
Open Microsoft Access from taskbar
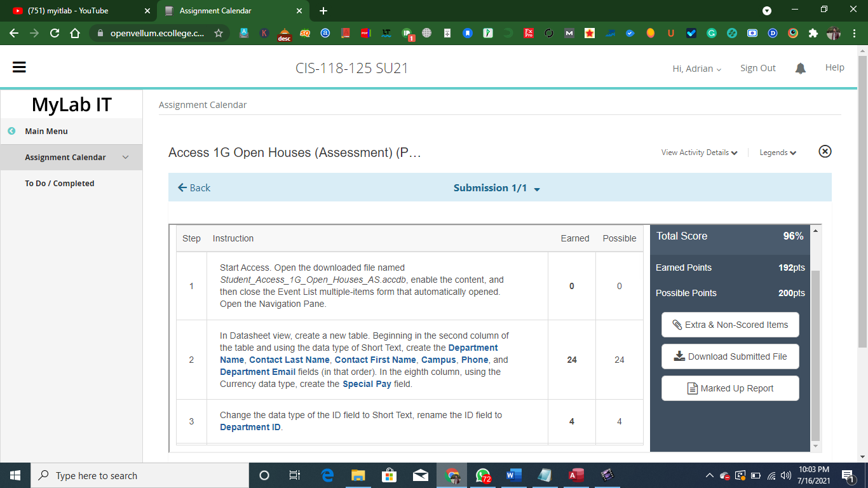click(576, 475)
